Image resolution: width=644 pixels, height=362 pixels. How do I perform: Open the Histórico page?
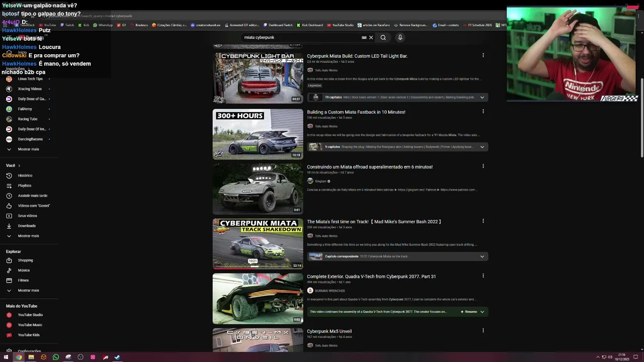pyautogui.click(x=25, y=175)
